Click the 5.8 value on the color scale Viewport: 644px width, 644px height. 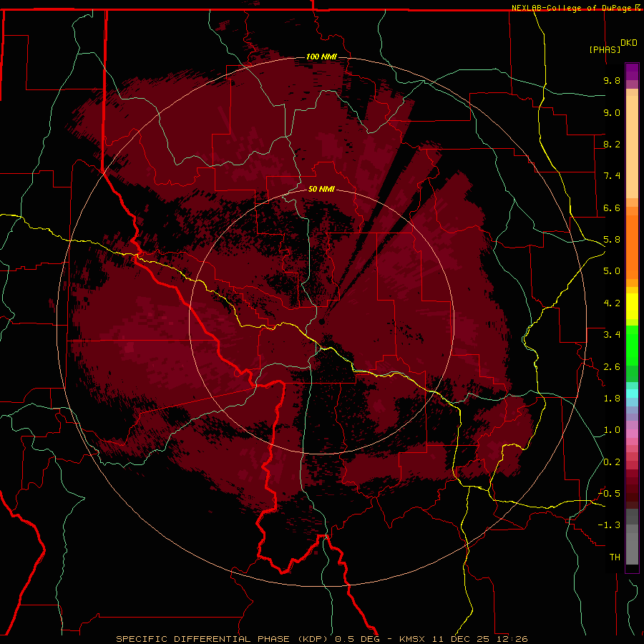(x=612, y=240)
